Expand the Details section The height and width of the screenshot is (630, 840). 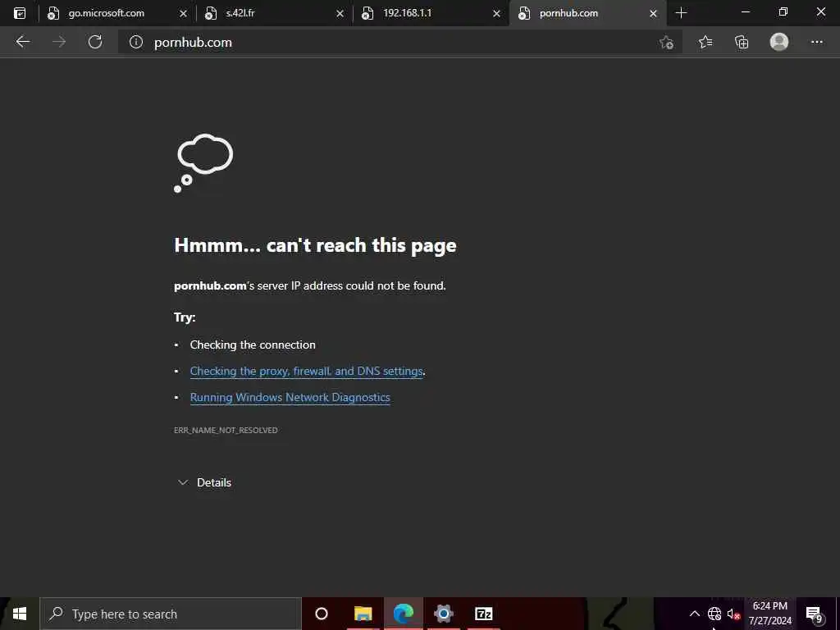pos(204,482)
